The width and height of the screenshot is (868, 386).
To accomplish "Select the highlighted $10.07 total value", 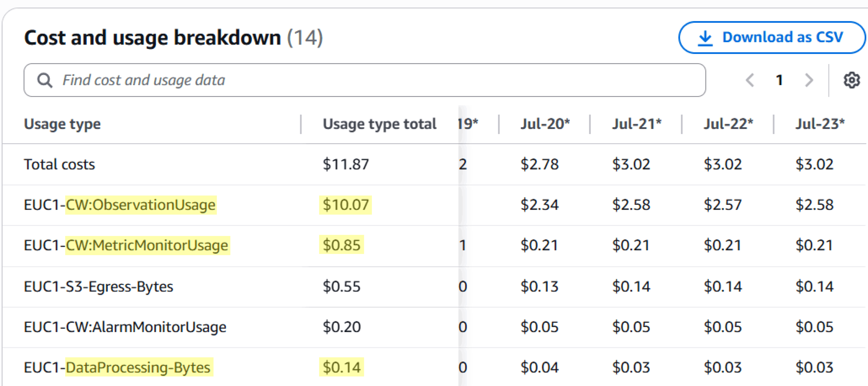I will [345, 205].
